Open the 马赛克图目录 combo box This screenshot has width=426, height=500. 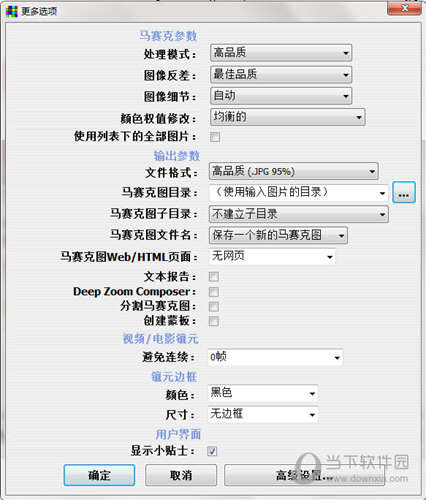point(299,193)
